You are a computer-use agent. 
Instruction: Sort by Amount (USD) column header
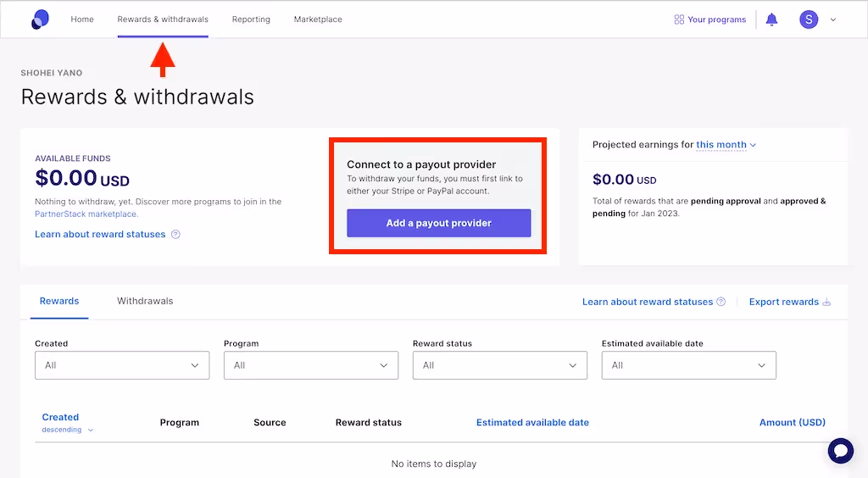coord(793,422)
